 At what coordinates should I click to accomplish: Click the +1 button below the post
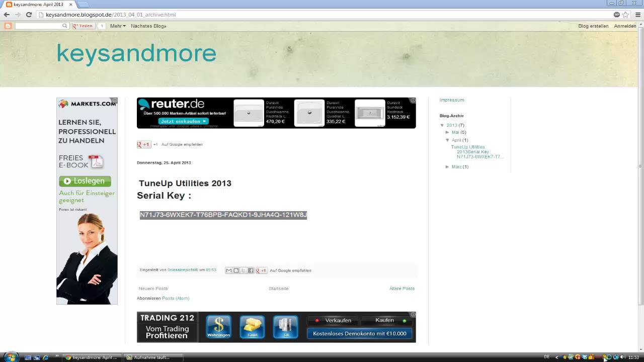(261, 270)
